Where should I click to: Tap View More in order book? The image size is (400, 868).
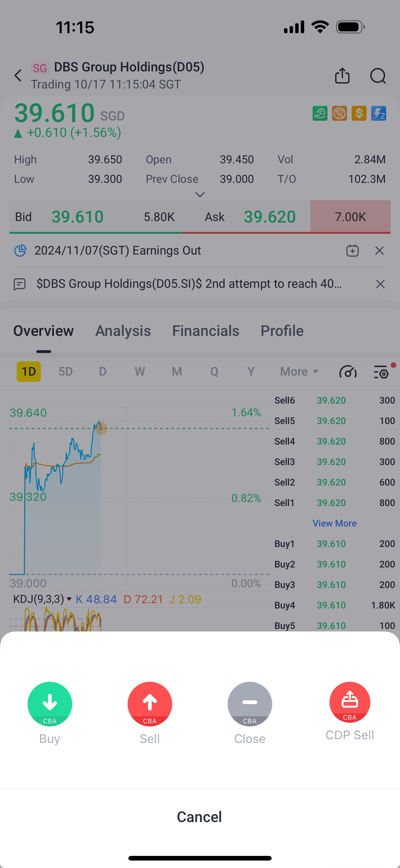(x=334, y=523)
